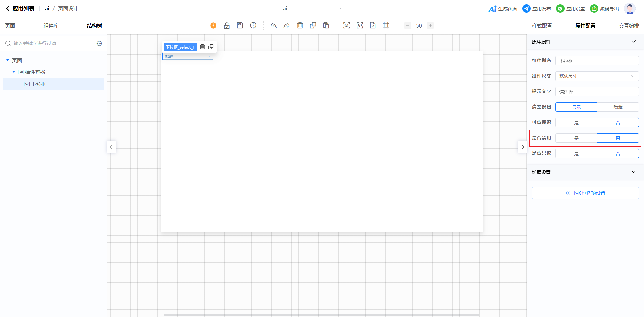This screenshot has height=317, width=644.
Task: Set 清空按钮 to 隐藏
Action: tap(618, 107)
